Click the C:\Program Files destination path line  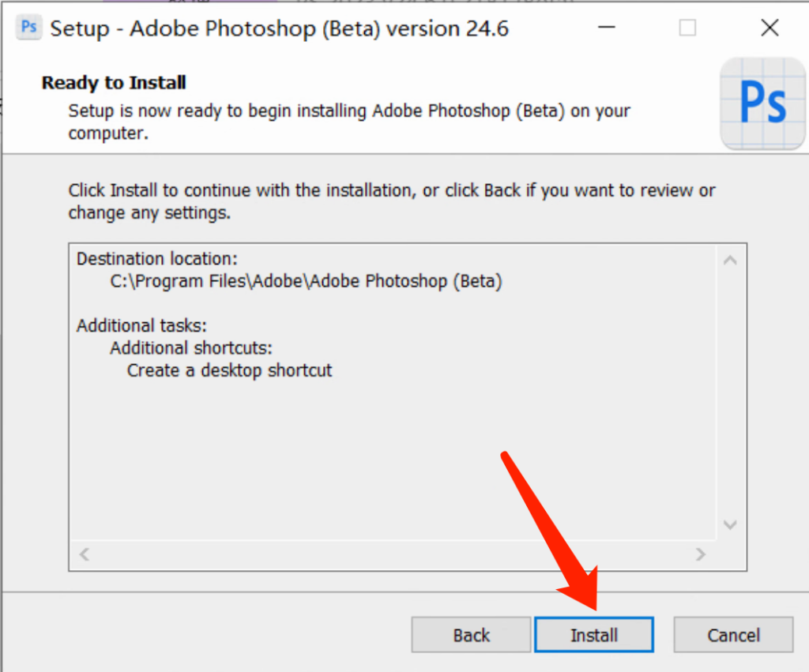coord(306,281)
